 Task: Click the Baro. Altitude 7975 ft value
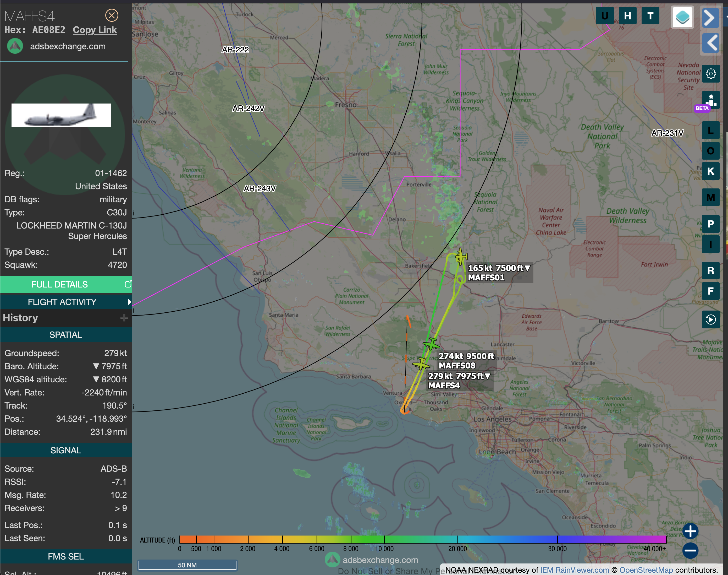pos(110,366)
